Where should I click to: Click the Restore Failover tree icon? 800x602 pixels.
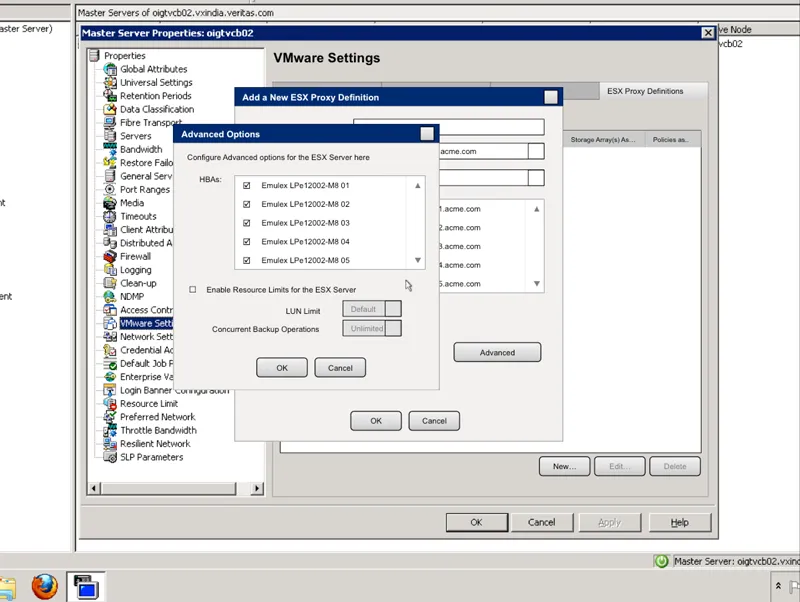tap(110, 162)
